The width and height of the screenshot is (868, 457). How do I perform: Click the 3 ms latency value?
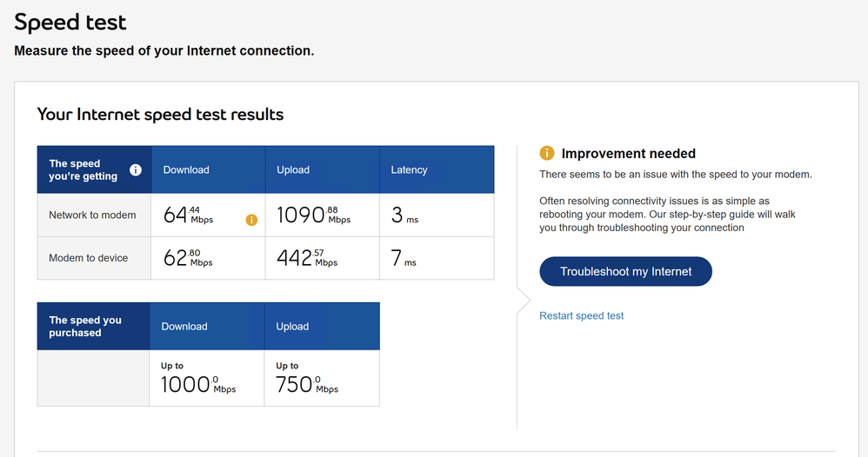coord(404,215)
